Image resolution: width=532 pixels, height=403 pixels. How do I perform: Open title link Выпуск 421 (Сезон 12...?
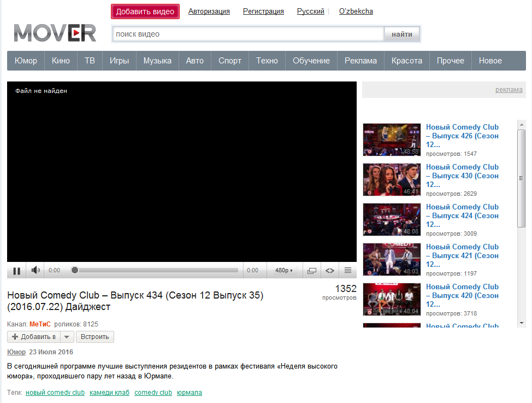[x=462, y=255]
